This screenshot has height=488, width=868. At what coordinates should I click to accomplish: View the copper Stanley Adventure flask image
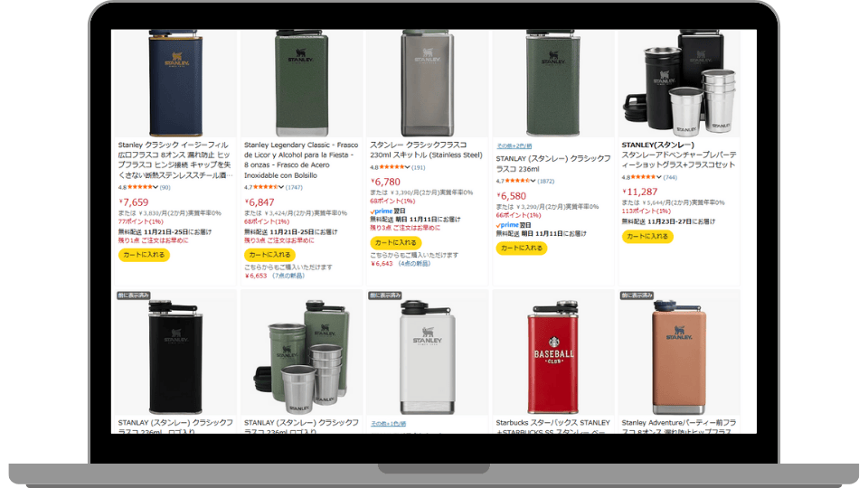click(679, 357)
